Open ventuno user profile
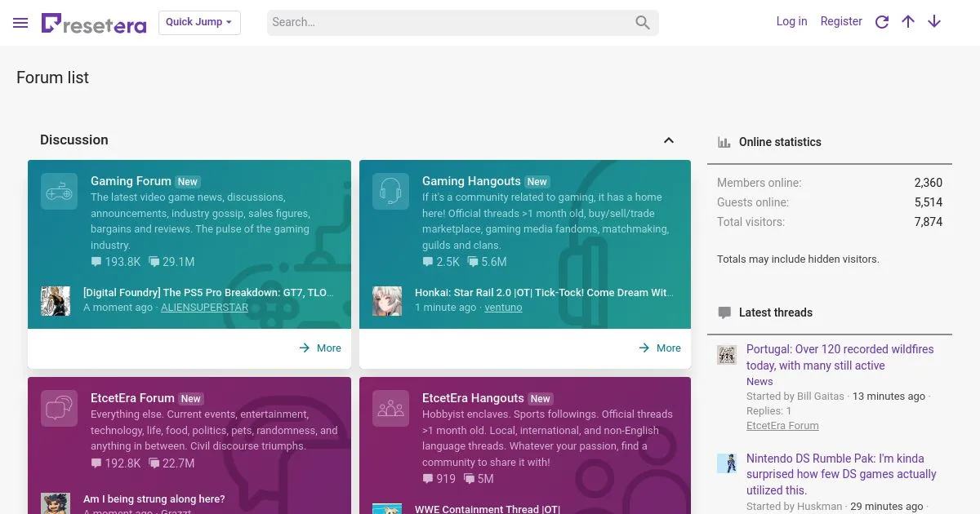This screenshot has height=514, width=980. click(x=503, y=308)
